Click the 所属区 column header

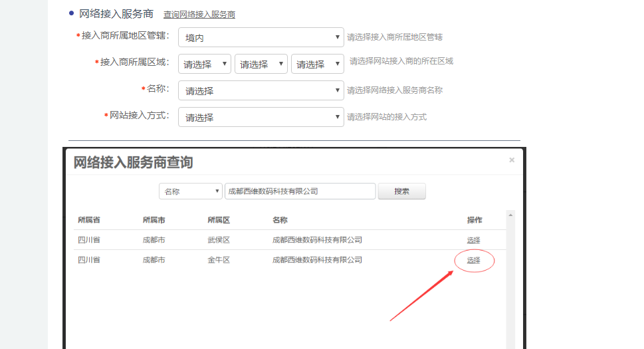coord(219,220)
